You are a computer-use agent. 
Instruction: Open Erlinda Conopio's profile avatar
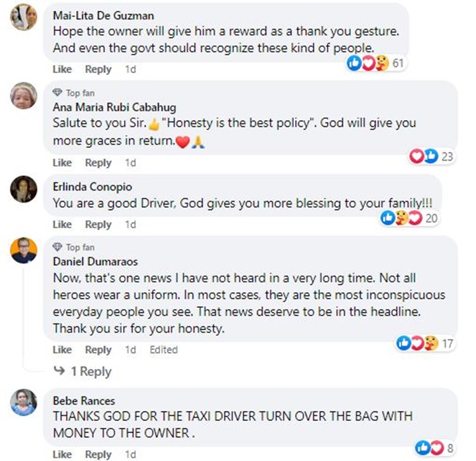coord(23,188)
